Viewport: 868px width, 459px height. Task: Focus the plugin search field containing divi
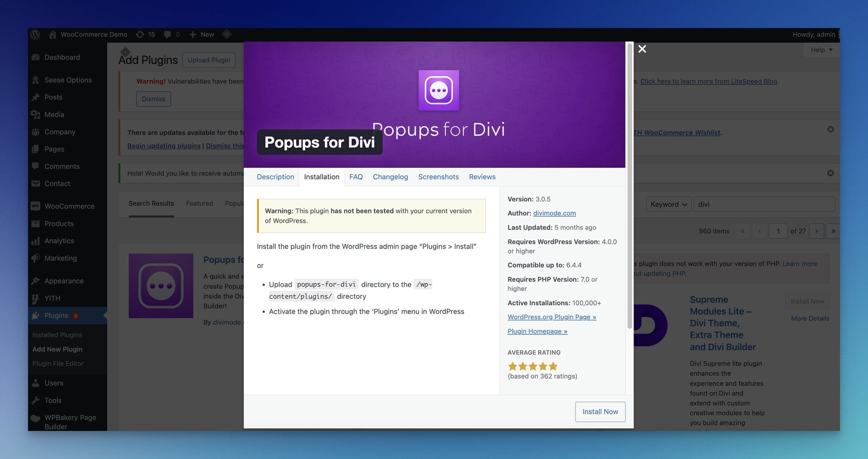(x=764, y=204)
